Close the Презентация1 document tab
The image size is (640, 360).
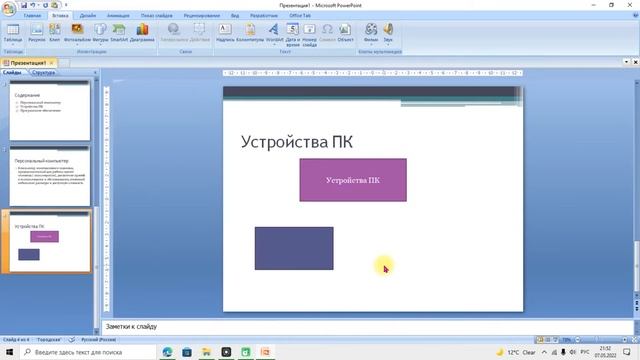click(x=51, y=63)
